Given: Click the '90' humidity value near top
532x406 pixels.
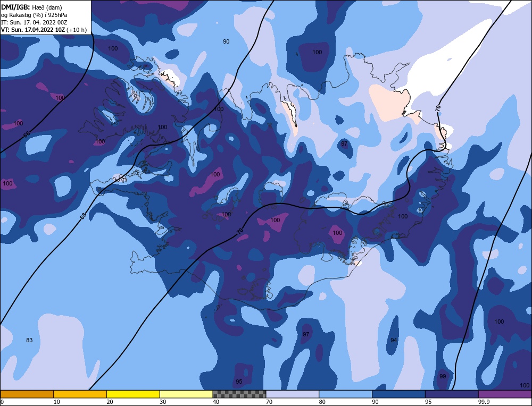Looking at the screenshot, I should pyautogui.click(x=226, y=41).
